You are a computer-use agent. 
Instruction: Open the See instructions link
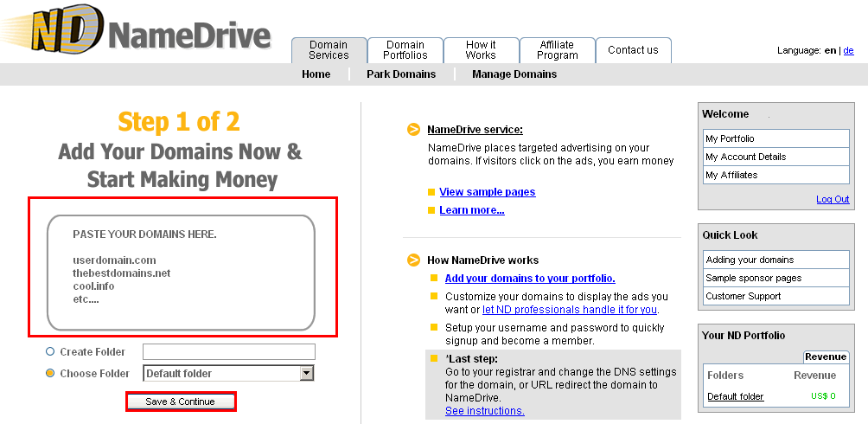(x=485, y=411)
